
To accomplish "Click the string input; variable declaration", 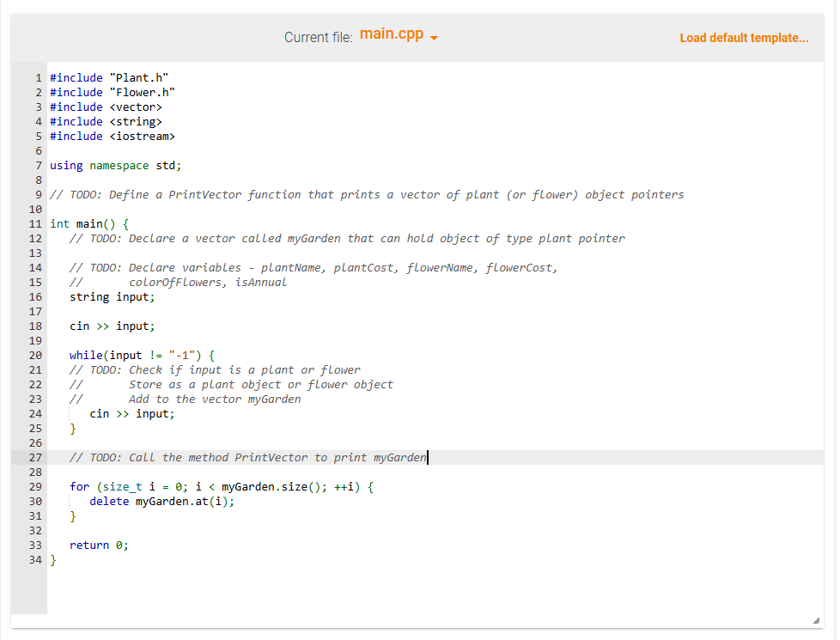I will [x=113, y=296].
